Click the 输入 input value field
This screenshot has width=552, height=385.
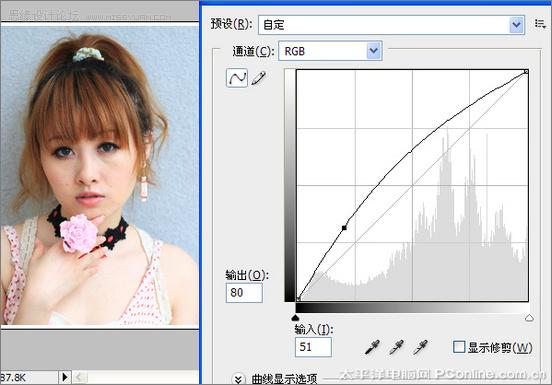pyautogui.click(x=313, y=347)
